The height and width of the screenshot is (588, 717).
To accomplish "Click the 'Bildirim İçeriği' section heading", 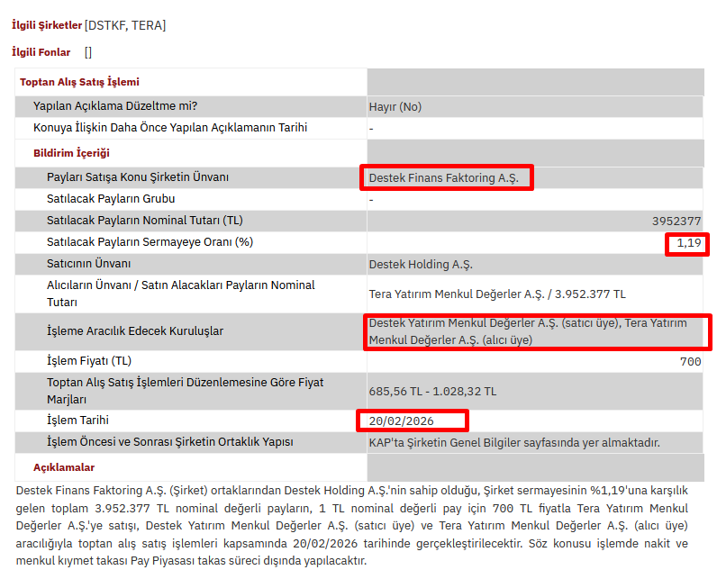I will tap(71, 153).
